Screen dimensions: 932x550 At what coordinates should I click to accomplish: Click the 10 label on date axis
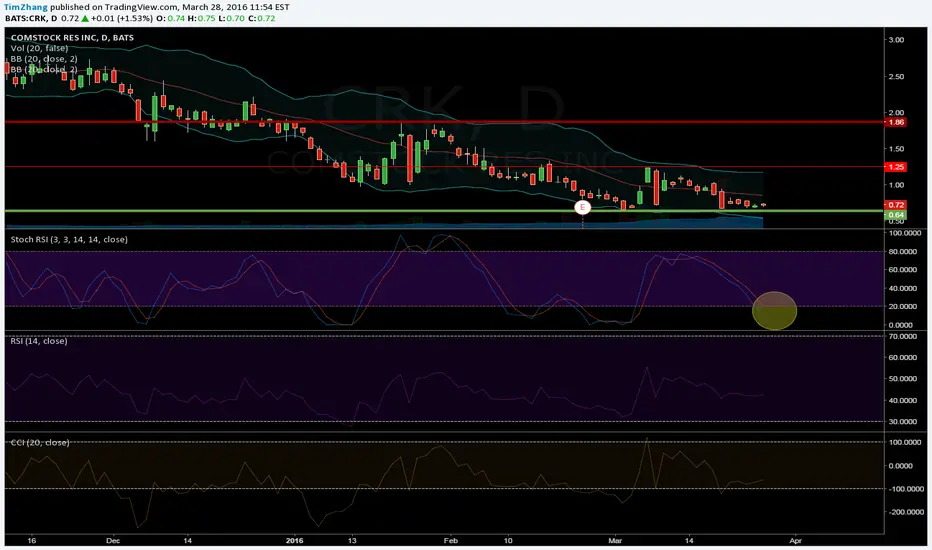508,540
